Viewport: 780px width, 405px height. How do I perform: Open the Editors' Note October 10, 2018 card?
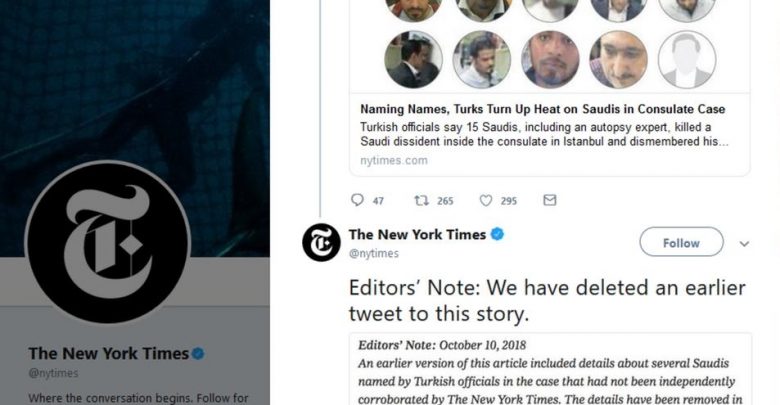point(550,370)
